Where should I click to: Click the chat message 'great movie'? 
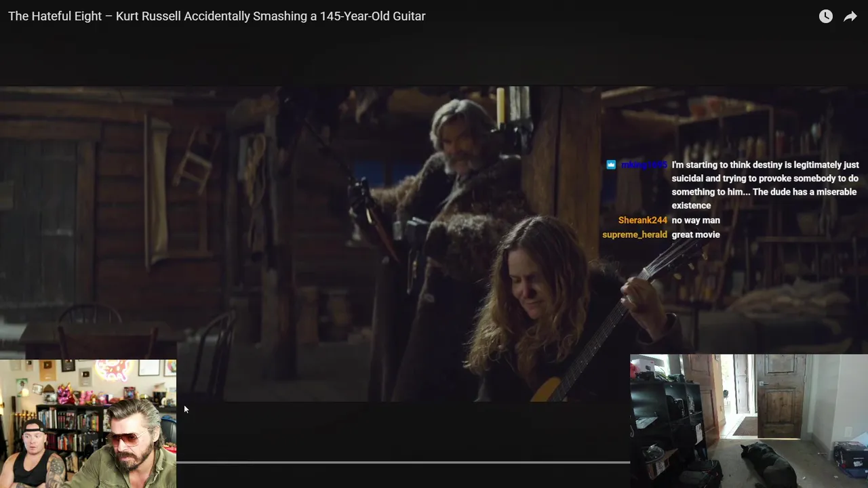696,235
